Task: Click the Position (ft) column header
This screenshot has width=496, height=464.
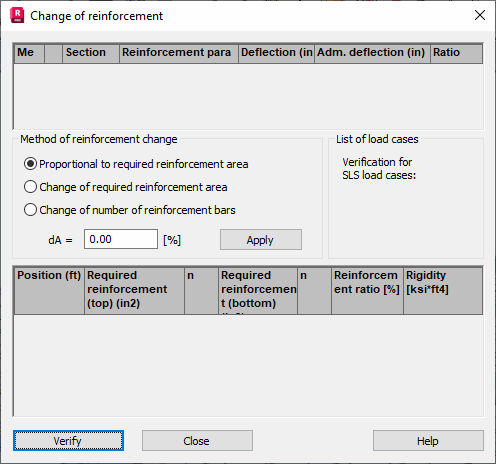Action: [x=49, y=290]
